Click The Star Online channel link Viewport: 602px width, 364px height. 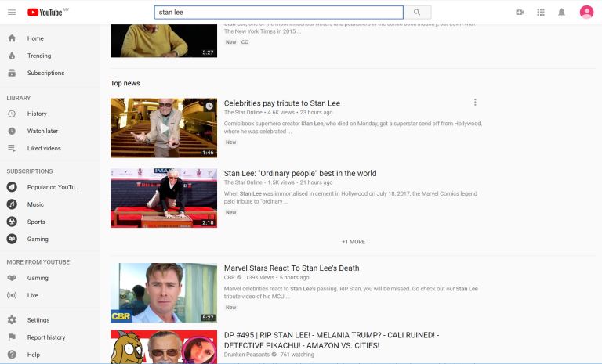(x=243, y=113)
